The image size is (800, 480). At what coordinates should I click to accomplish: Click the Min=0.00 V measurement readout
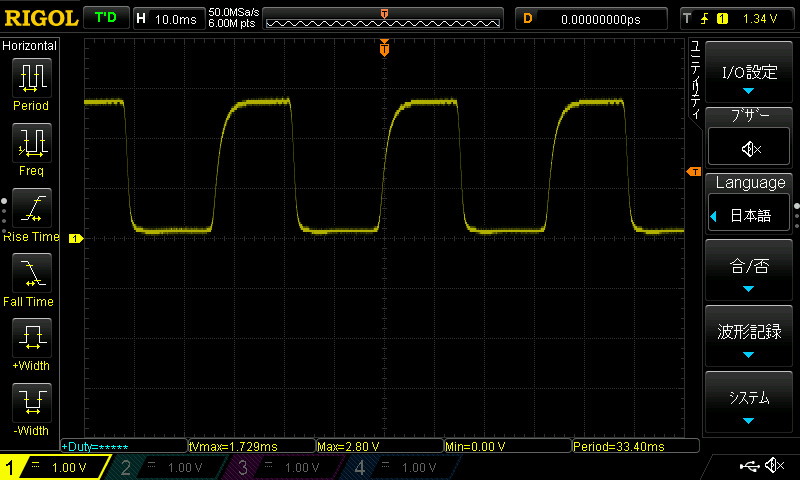[x=508, y=446]
